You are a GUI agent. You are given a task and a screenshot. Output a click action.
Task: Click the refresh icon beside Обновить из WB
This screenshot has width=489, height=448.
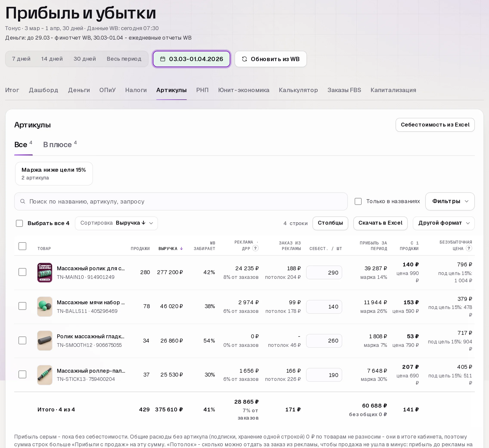pyautogui.click(x=244, y=59)
